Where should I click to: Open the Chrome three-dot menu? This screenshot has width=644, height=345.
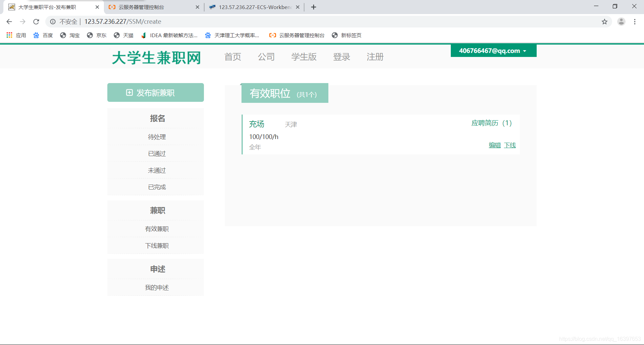[x=635, y=22]
